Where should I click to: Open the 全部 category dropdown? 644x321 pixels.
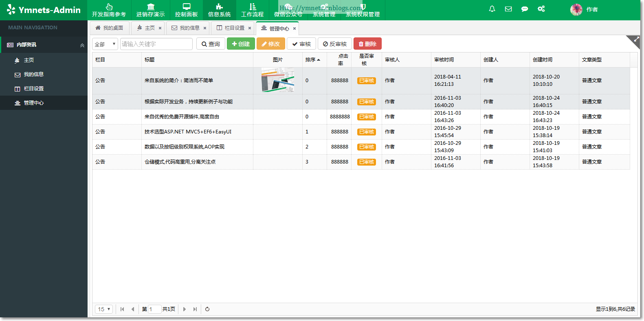pos(105,44)
